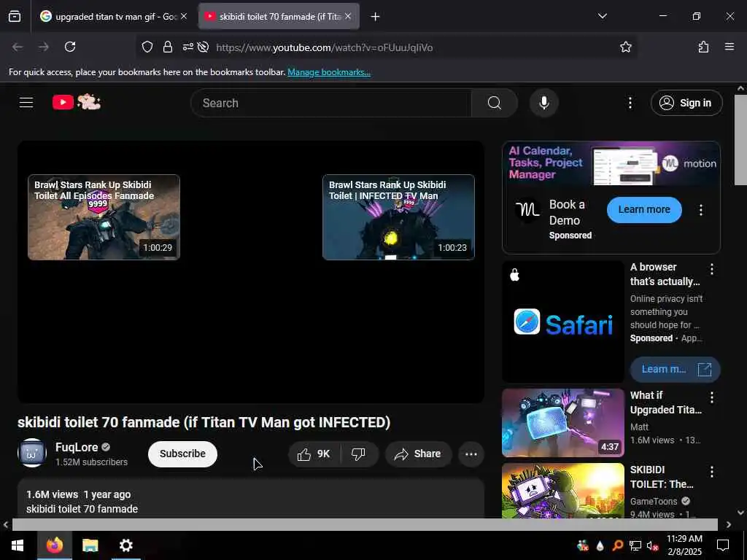
Task: Dislike the video with thumbs down
Action: click(359, 454)
